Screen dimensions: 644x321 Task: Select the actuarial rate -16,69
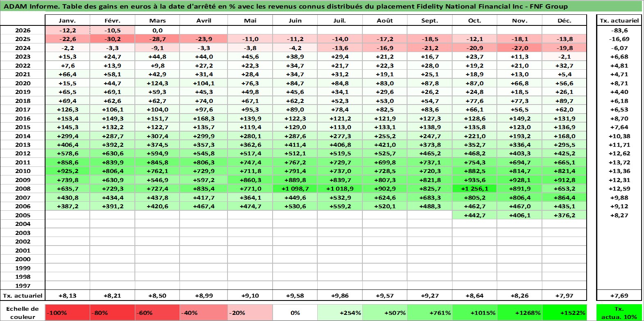[619, 39]
